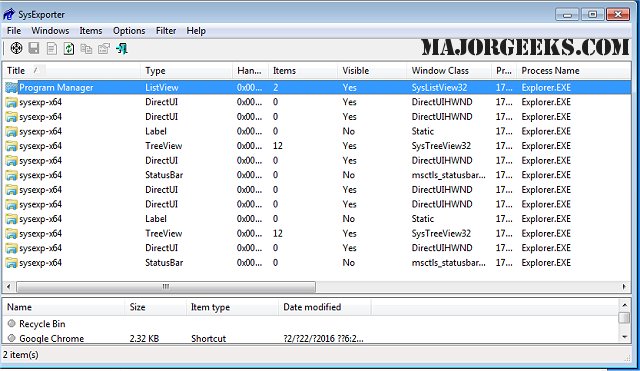Select the Google Chrome item radio marker
Image resolution: width=640 pixels, height=371 pixels.
click(x=11, y=338)
